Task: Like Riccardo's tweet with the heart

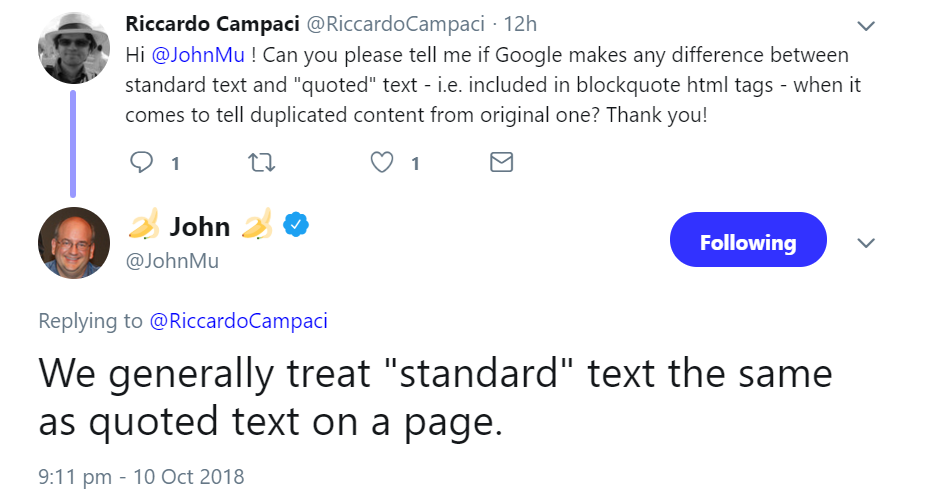Action: click(382, 162)
